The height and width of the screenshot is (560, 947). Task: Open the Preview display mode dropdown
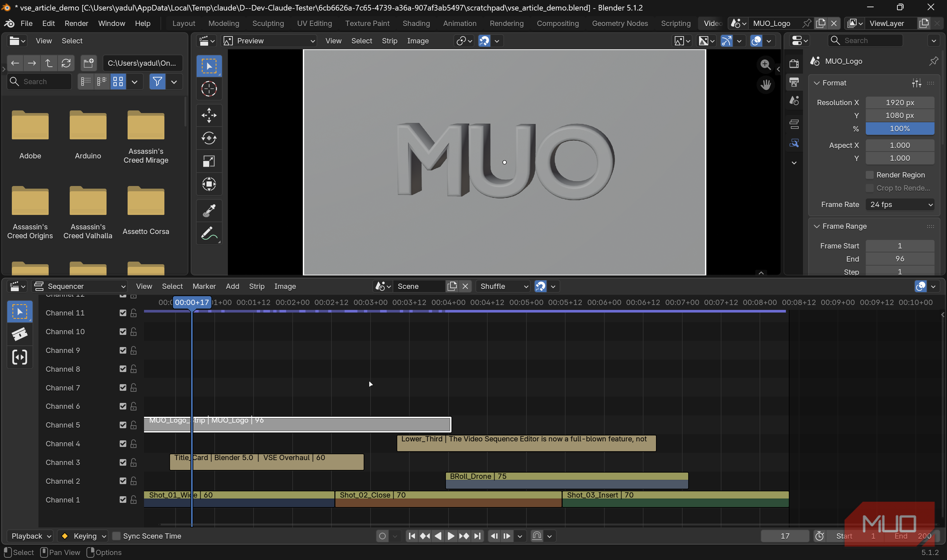click(269, 41)
